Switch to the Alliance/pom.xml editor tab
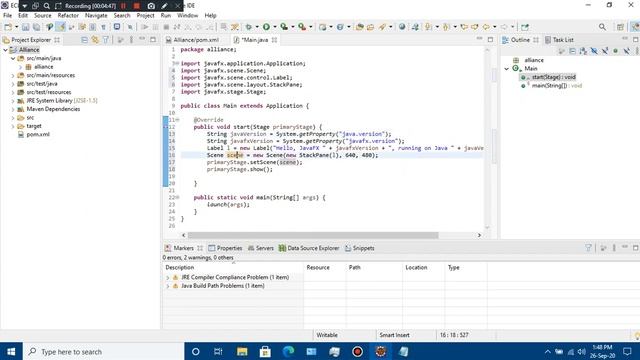 193,40
